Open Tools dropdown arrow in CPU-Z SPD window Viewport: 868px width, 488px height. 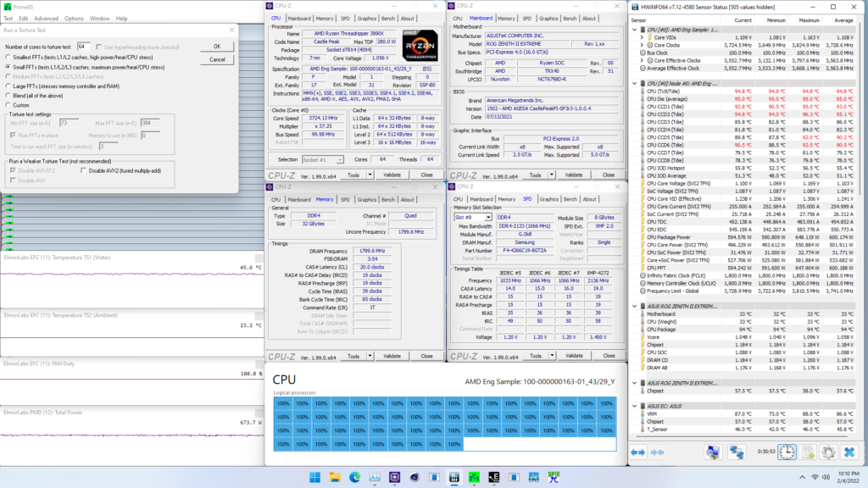pos(552,356)
